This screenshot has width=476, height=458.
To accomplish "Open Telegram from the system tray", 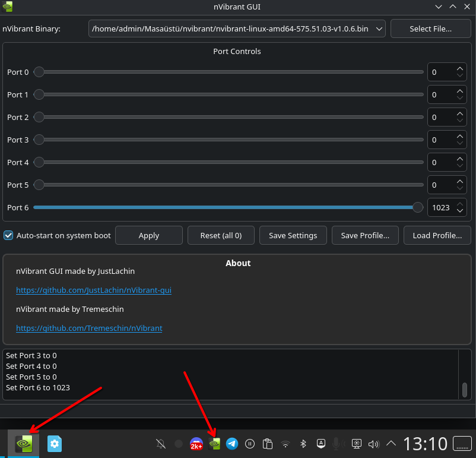I will pyautogui.click(x=232, y=444).
